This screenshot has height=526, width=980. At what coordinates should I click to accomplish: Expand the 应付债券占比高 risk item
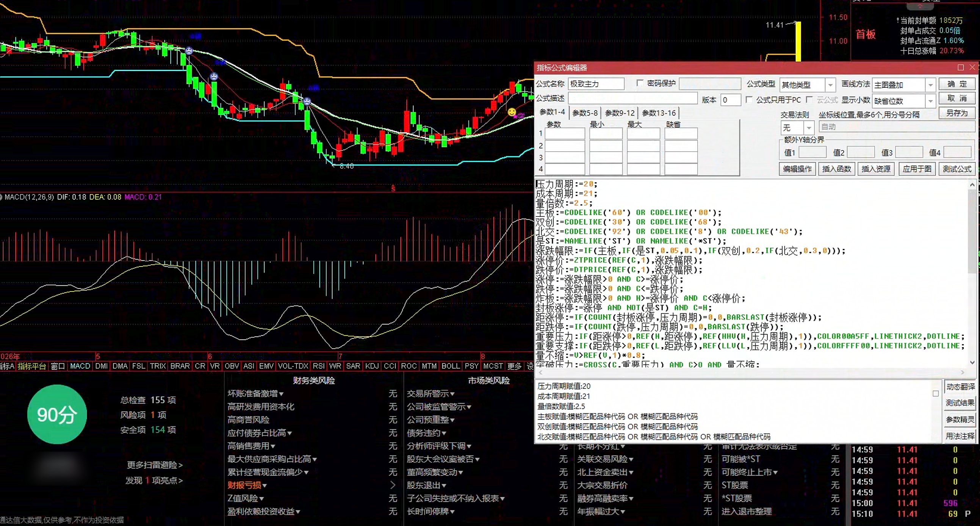click(290, 433)
